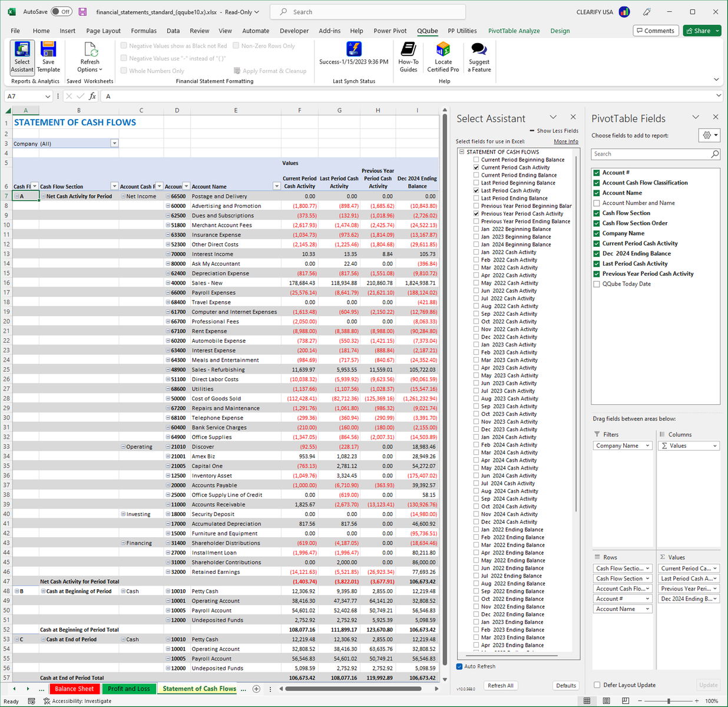Open the More Info link

pyautogui.click(x=566, y=141)
